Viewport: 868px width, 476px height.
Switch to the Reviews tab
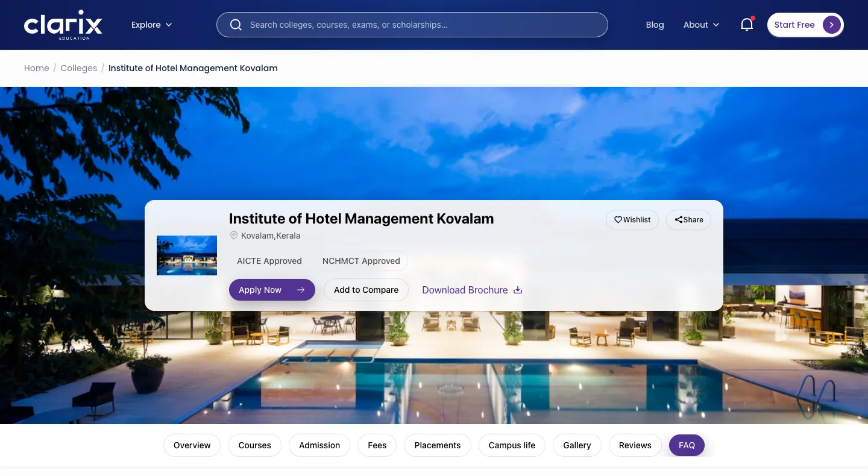point(635,445)
